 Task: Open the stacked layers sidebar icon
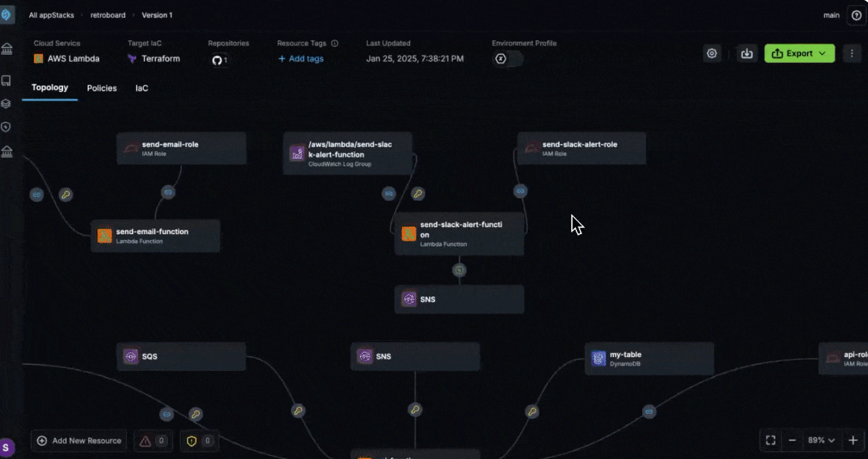point(6,104)
